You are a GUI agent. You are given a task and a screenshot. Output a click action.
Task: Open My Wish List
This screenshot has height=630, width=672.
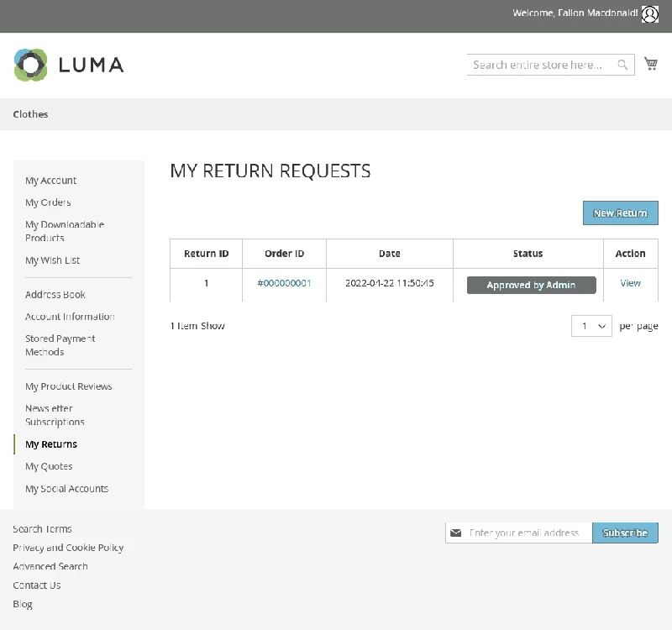52,260
